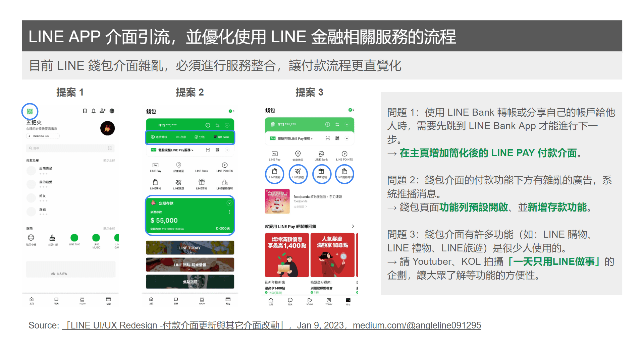Select the TODAY tab in Proposal 1
This screenshot has width=644, height=362.
coord(82,300)
